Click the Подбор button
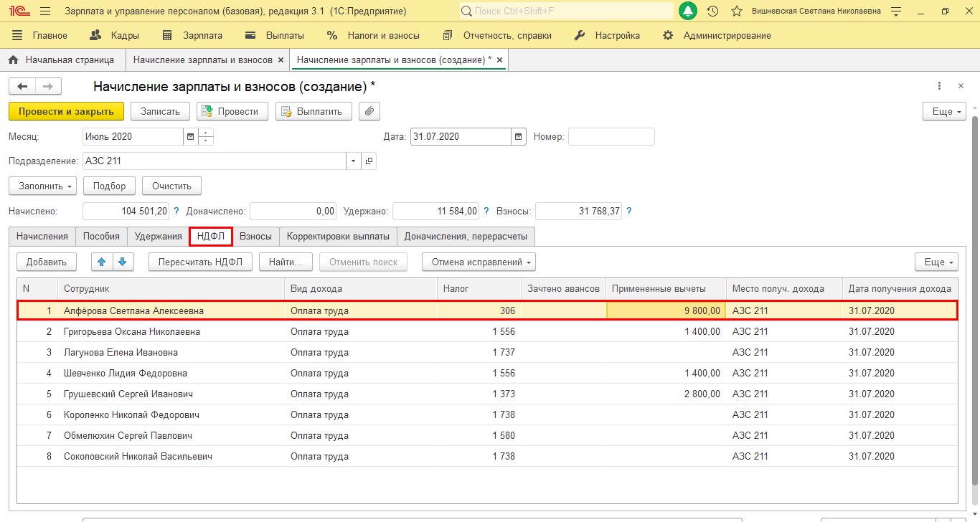980x522 pixels. (x=109, y=186)
